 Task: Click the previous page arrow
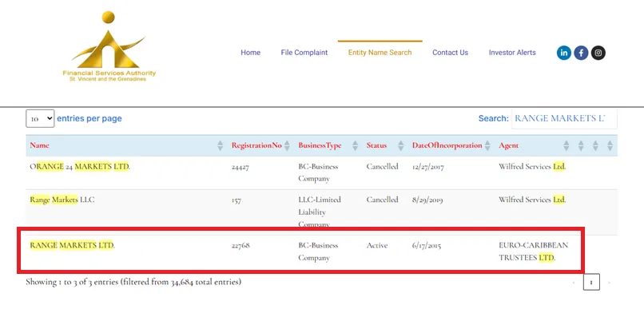(574, 283)
